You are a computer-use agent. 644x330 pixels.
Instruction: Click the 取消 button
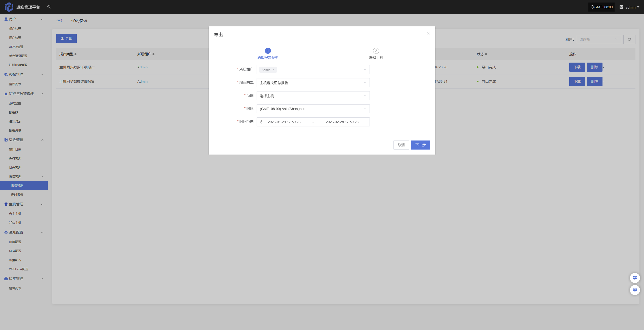pos(401,145)
